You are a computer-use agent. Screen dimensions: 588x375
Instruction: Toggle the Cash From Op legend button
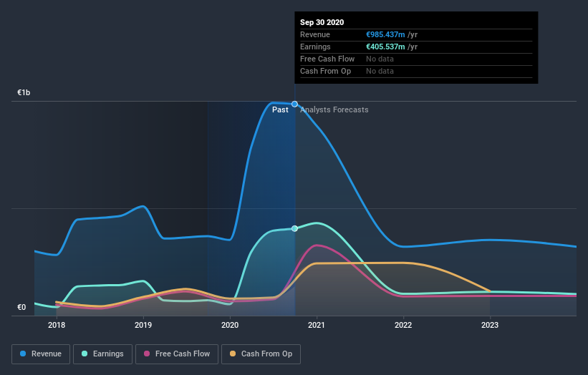[261, 354]
